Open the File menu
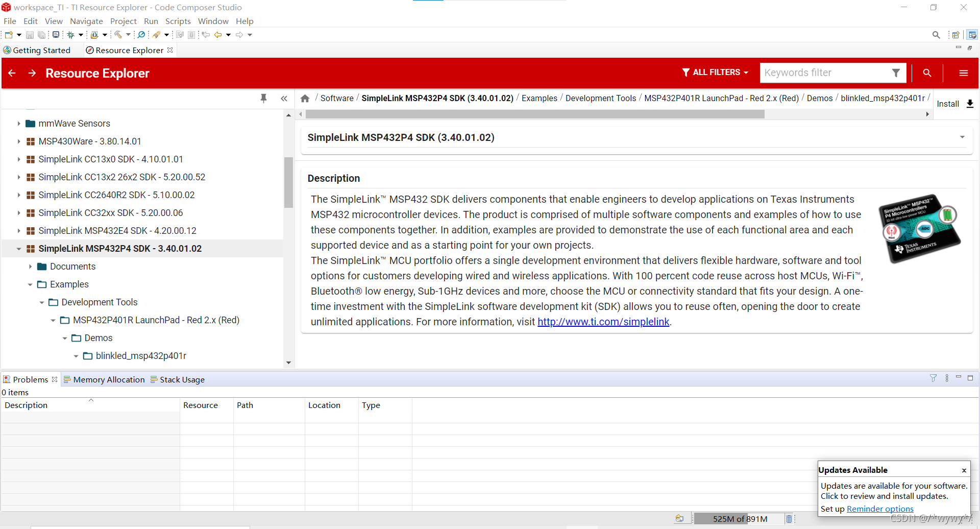 (10, 21)
